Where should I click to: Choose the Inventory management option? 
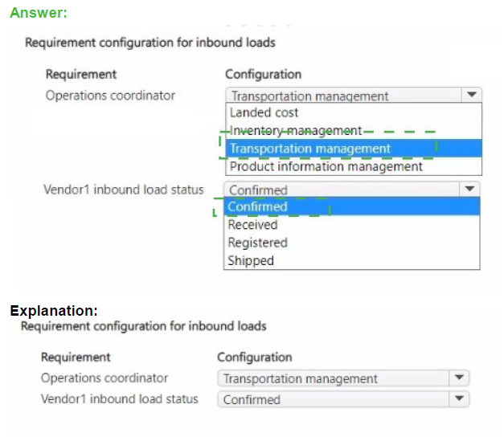click(295, 131)
